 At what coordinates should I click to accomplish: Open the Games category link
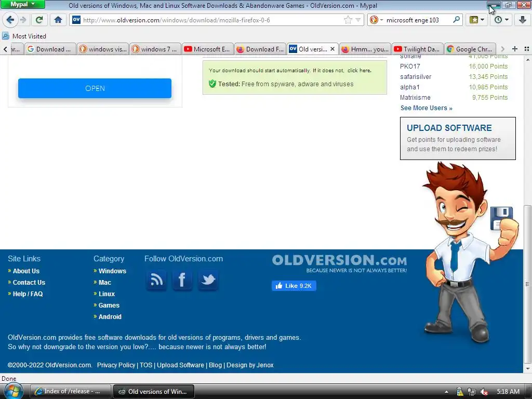point(109,305)
